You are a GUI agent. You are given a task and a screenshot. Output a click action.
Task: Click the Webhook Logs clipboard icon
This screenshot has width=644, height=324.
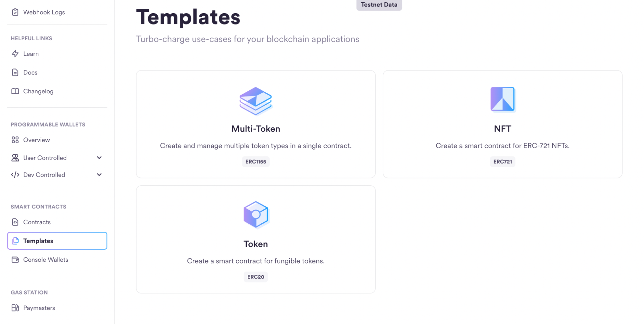tap(15, 12)
